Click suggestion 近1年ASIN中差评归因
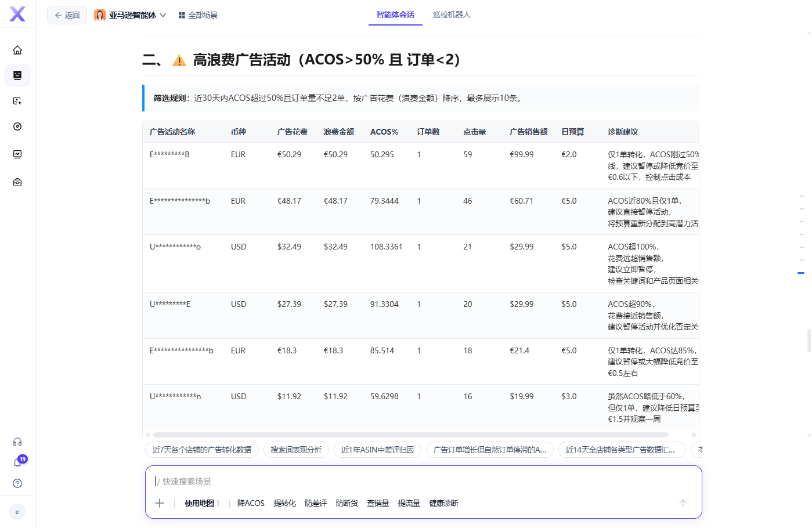This screenshot has width=812, height=528. 377,450
